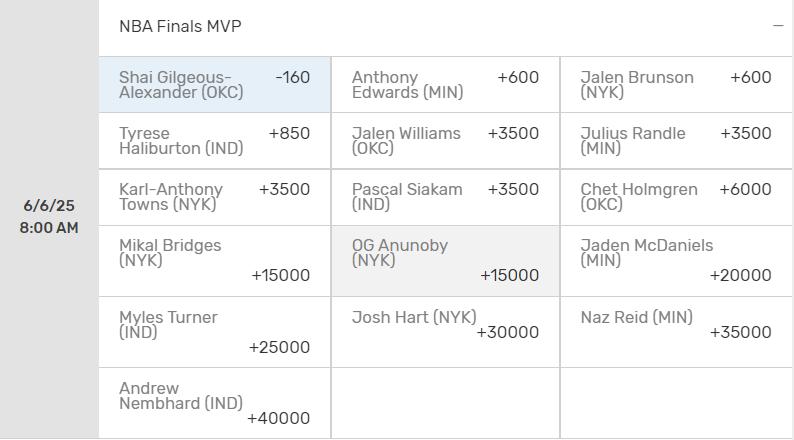Choose Naz Reid (MIN) +35000
The width and height of the screenshot is (794, 440).
(677, 332)
